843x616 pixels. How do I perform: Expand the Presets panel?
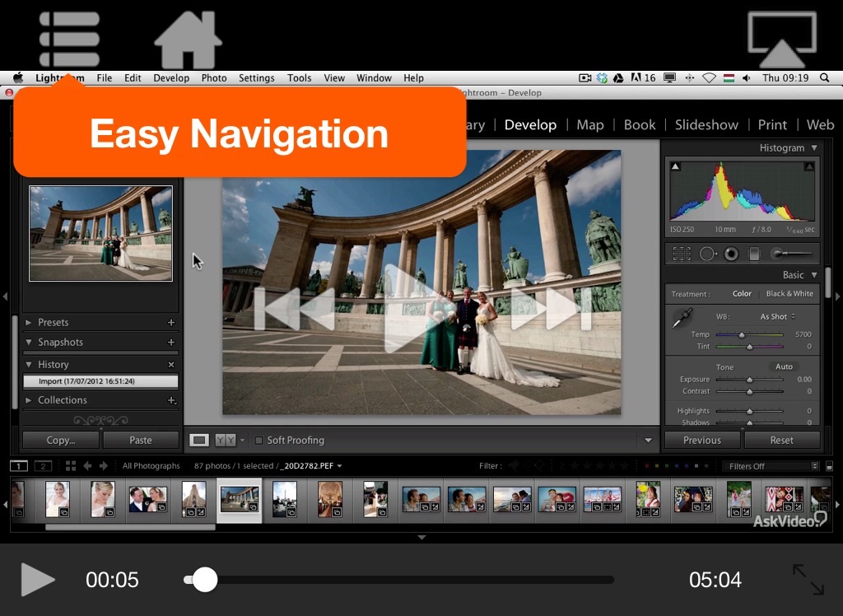54,323
